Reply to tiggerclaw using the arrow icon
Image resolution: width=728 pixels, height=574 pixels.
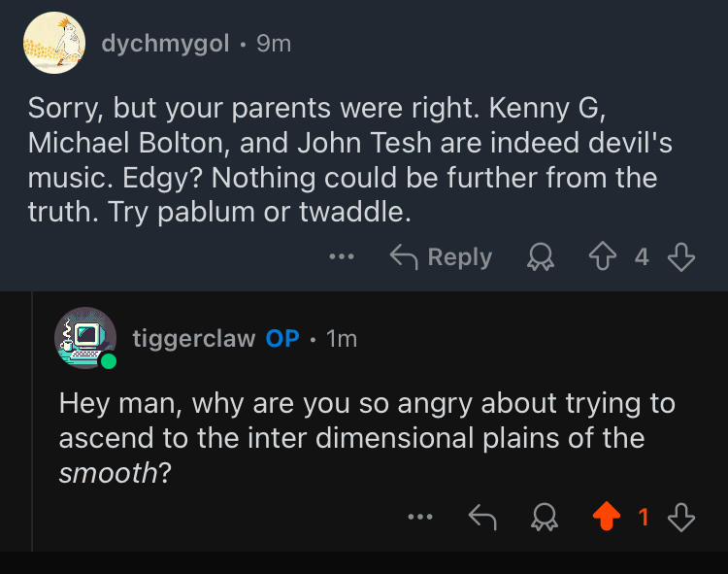point(482,519)
